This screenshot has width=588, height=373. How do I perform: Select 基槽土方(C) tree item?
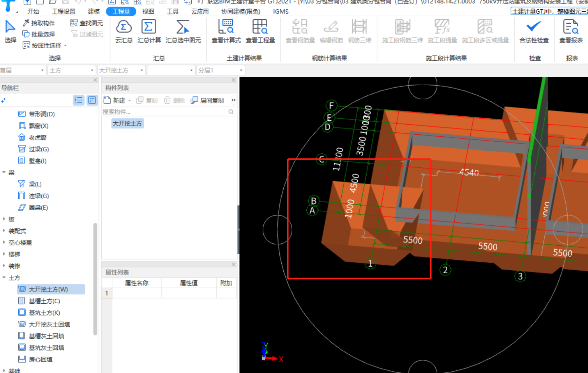39,301
